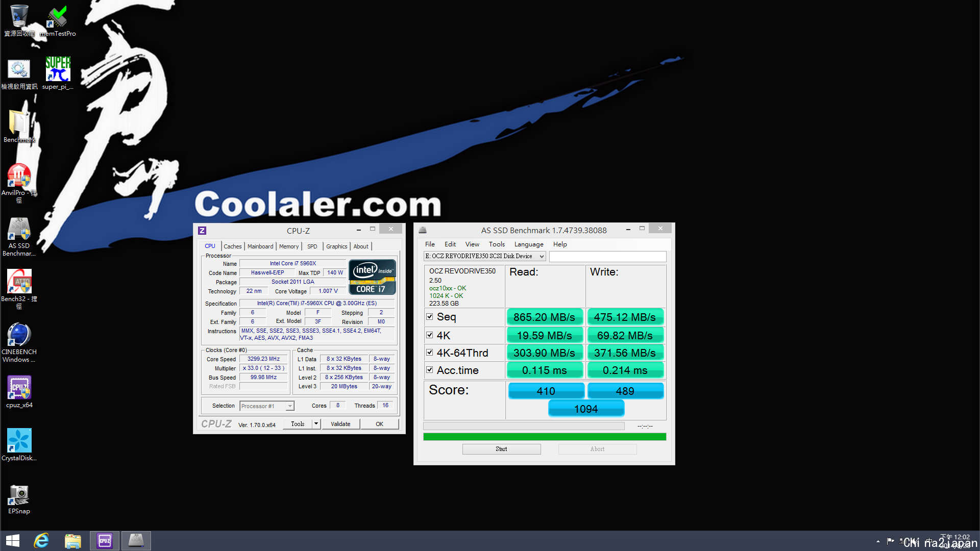This screenshot has height=551, width=980.
Task: Switch to the CPU tab in CPU-Z
Action: click(x=210, y=246)
